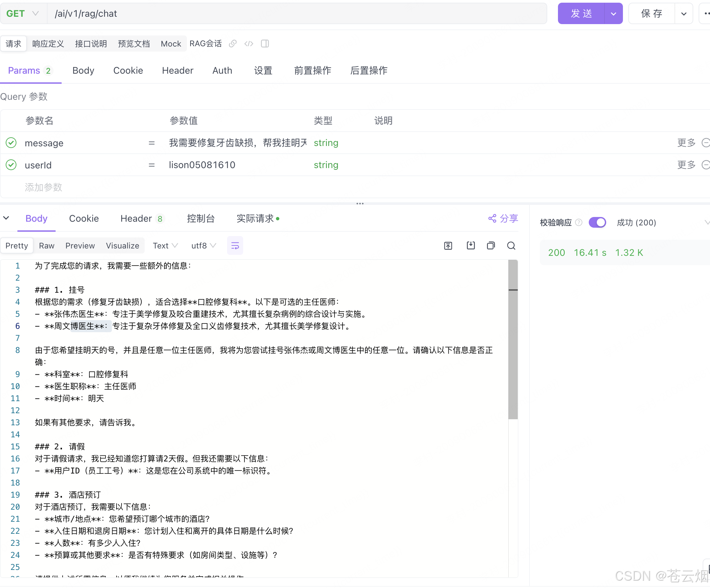The height and width of the screenshot is (588, 710).
Task: Switch to the 后置操作 tab
Action: coord(368,70)
